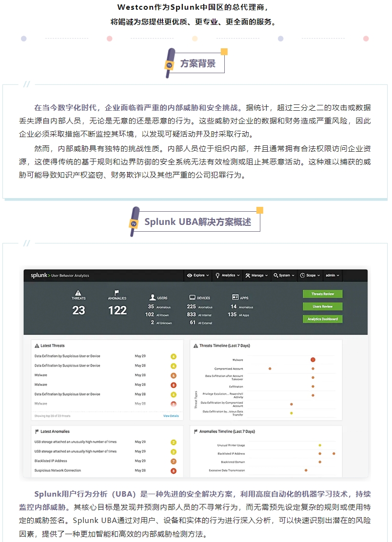Open the View Details link in Latest Threats
Image resolution: width=392 pixels, height=542 pixels.
[x=171, y=416]
